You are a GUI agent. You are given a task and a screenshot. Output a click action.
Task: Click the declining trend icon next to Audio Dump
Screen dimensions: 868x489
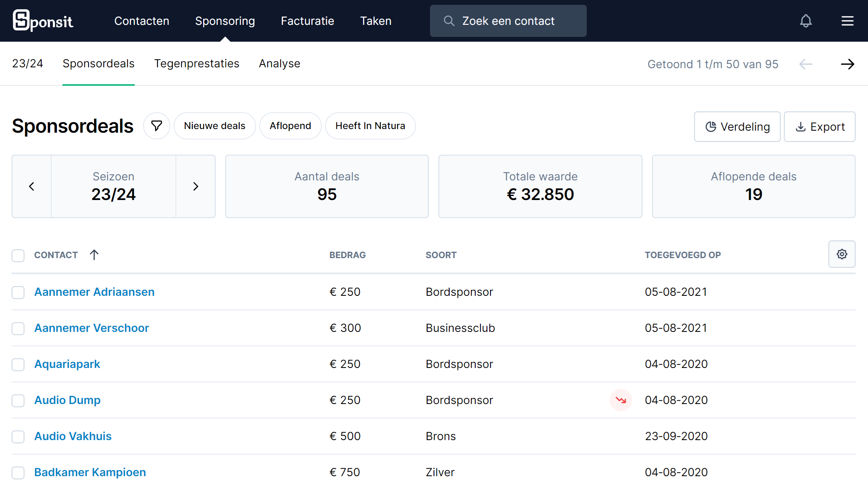click(620, 400)
